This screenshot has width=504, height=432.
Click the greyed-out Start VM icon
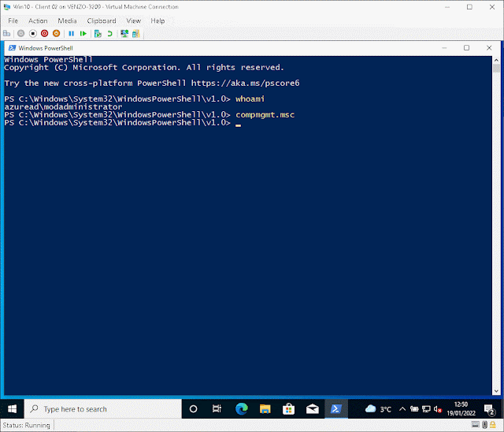[21, 33]
